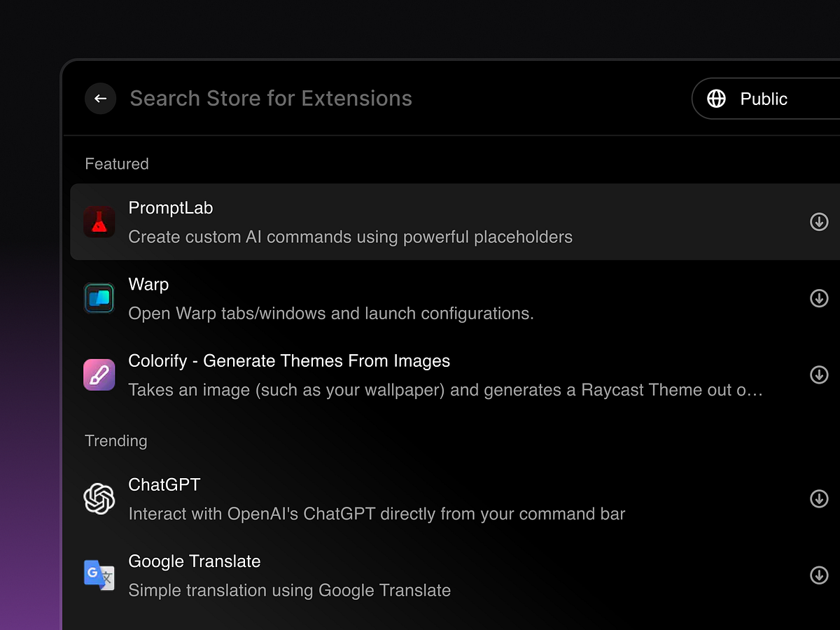Click 'Open Warp tabs/windows' description
Image resolution: width=840 pixels, height=630 pixels.
click(x=331, y=314)
